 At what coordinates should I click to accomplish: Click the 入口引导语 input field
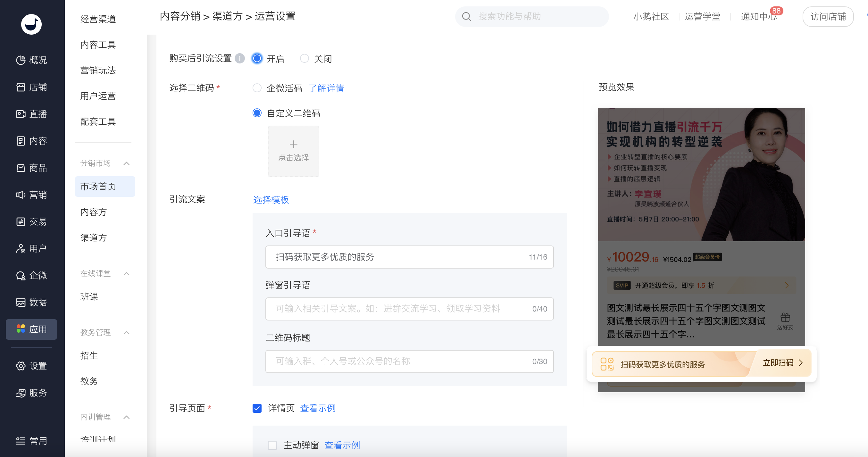point(409,257)
